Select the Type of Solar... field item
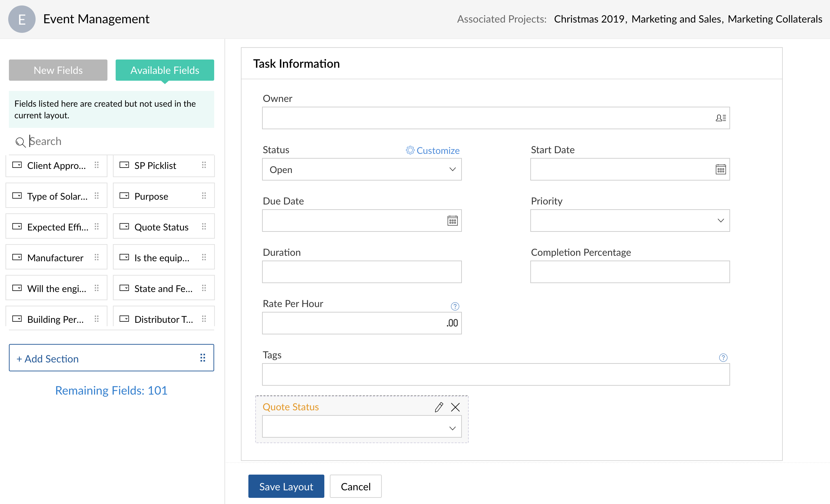830x504 pixels. (56, 196)
